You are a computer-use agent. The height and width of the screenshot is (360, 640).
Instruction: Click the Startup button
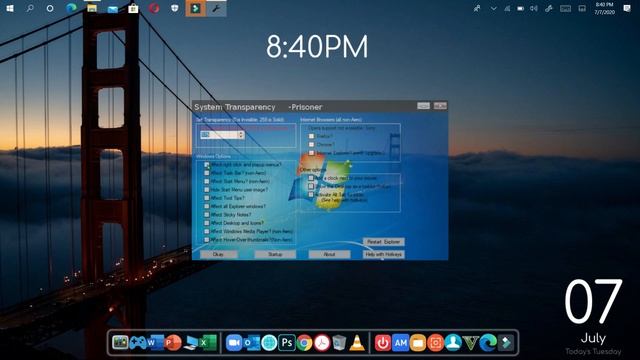pyautogui.click(x=275, y=254)
